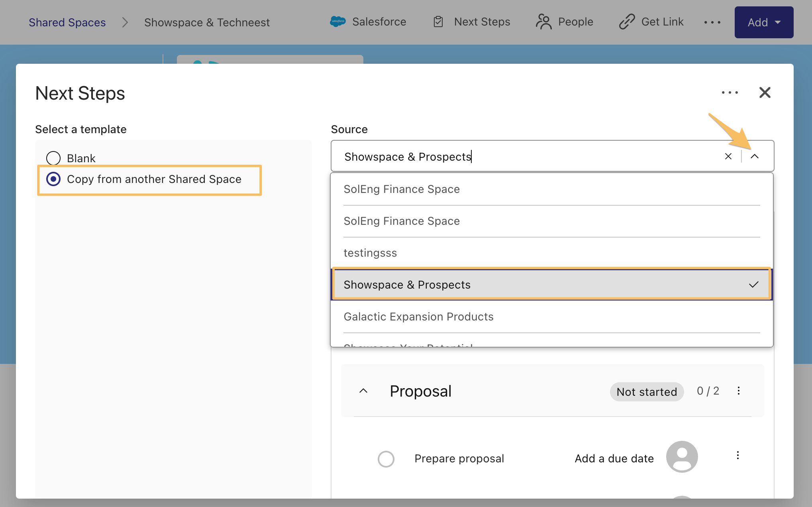Select the Blank template radio
Image resolution: width=812 pixels, height=507 pixels.
point(53,158)
